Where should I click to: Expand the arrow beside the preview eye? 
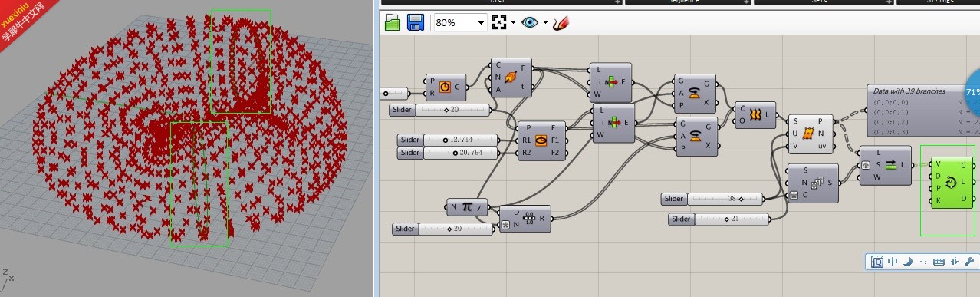pos(545,23)
